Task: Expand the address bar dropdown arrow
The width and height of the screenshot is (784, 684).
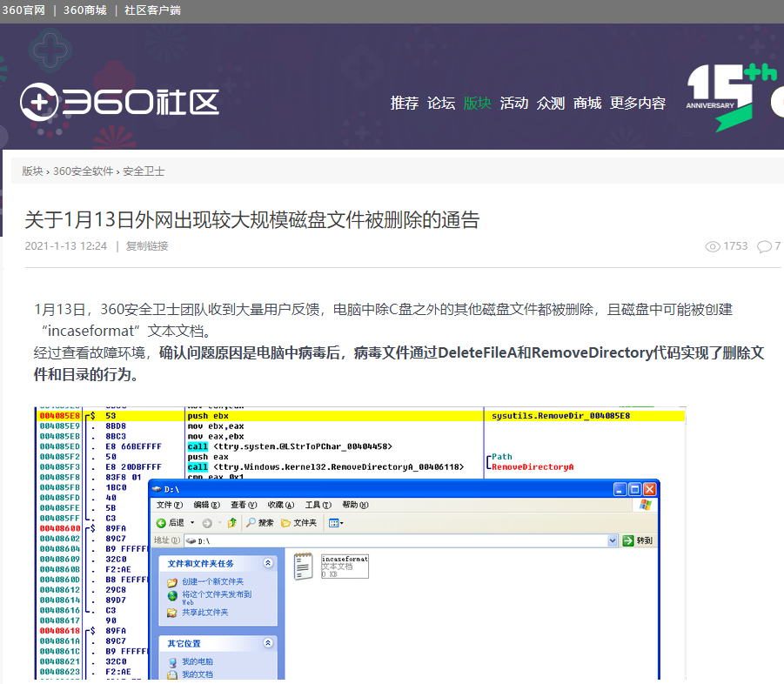Action: [x=613, y=540]
